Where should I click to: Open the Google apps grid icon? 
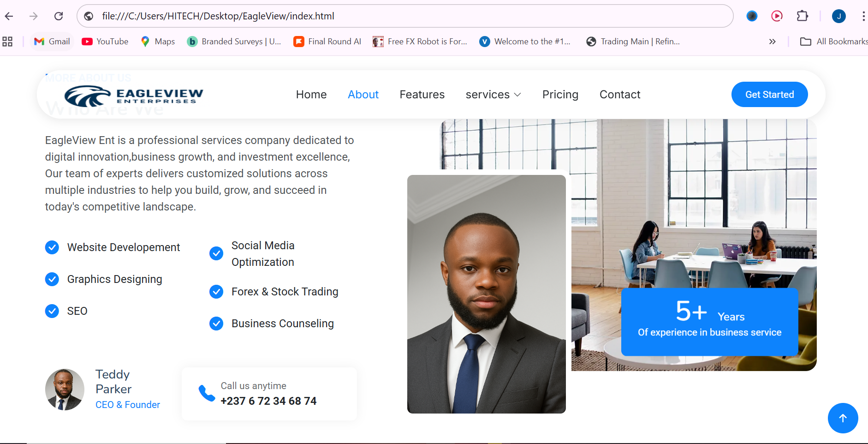7,42
